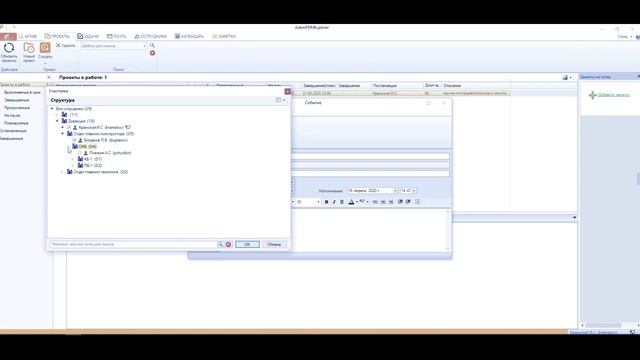Click the magnifier search icon in ribbon
The image size is (640, 360).
point(152,45)
